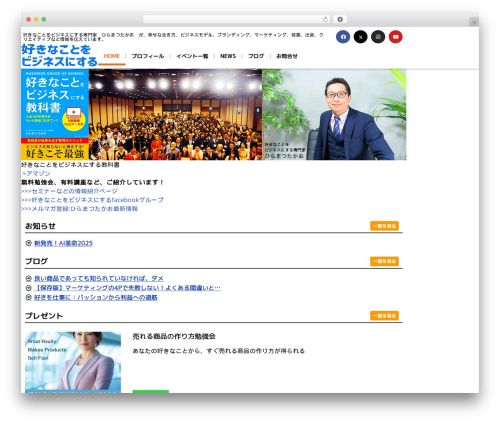This screenshot has height=423, width=500.
Task: Click the browser download icon button
Action: click(340, 19)
